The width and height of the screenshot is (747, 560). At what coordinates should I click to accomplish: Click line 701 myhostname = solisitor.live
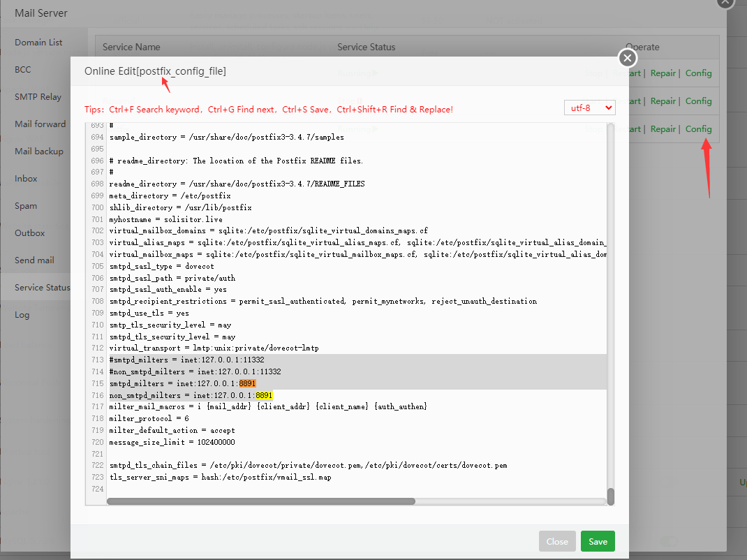165,219
